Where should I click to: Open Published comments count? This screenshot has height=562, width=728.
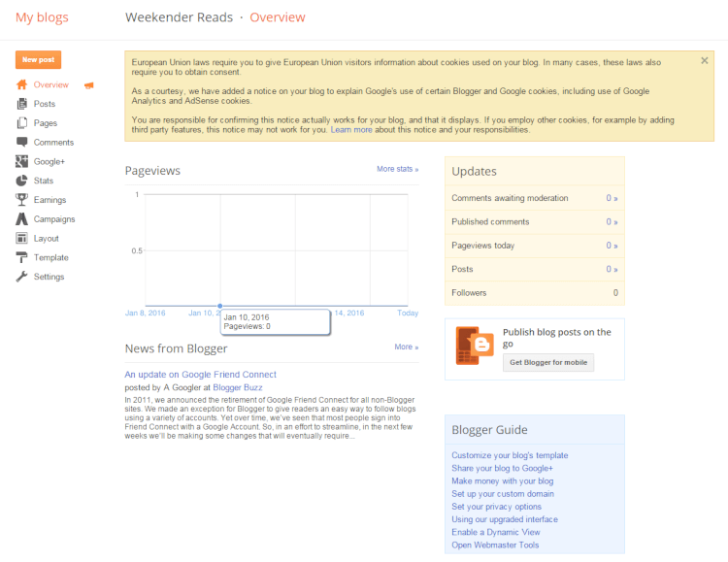click(x=612, y=221)
